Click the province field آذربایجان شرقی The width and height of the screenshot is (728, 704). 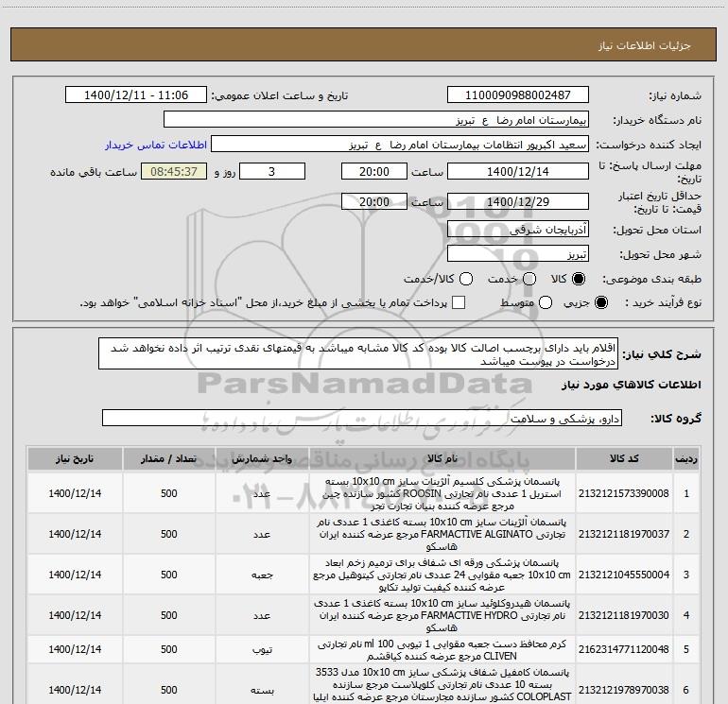click(518, 229)
